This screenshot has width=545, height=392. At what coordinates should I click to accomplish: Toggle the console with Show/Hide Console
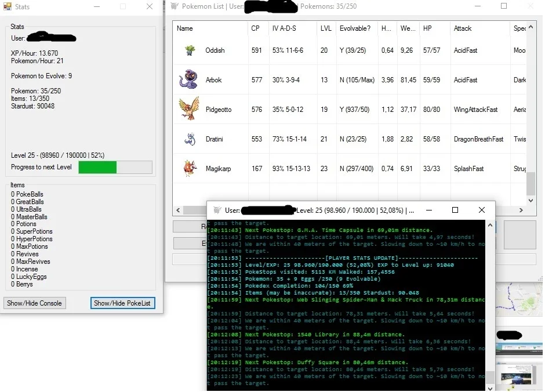(34, 303)
